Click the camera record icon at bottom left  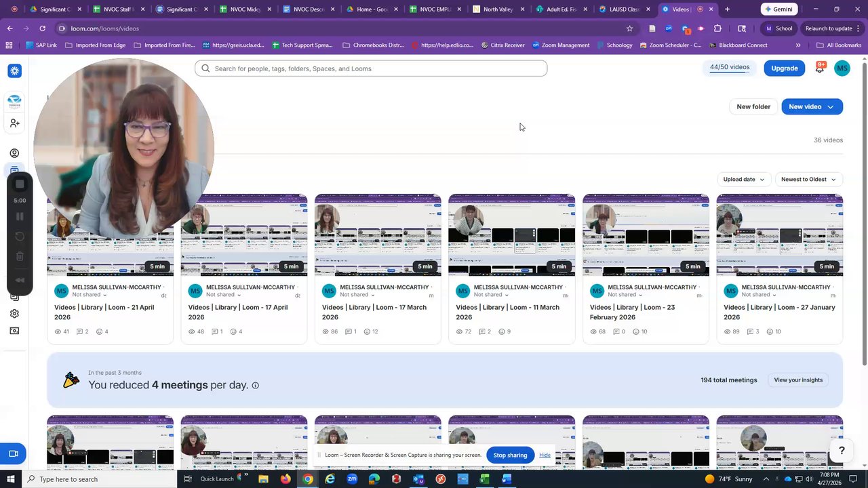[x=13, y=453]
